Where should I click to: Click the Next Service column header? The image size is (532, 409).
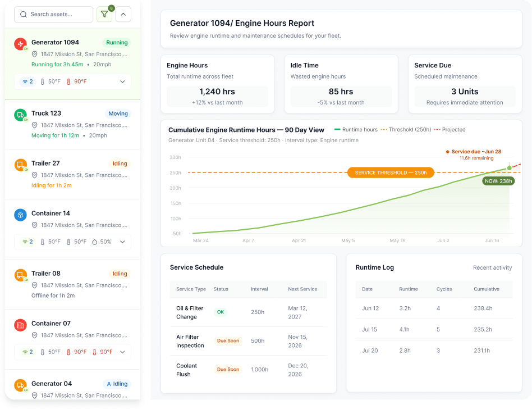[302, 289]
